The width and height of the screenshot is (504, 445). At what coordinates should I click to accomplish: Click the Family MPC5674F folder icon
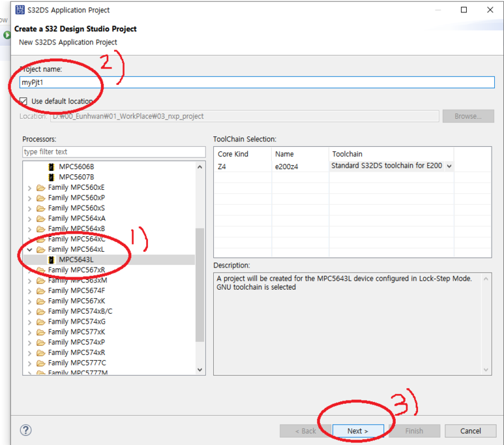40,291
